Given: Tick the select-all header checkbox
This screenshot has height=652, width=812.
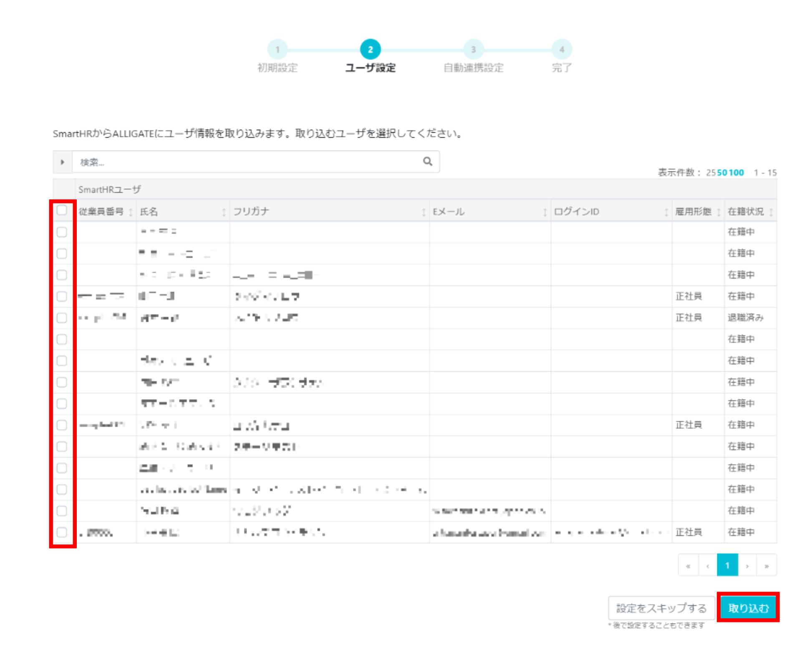Looking at the screenshot, I should [x=62, y=210].
